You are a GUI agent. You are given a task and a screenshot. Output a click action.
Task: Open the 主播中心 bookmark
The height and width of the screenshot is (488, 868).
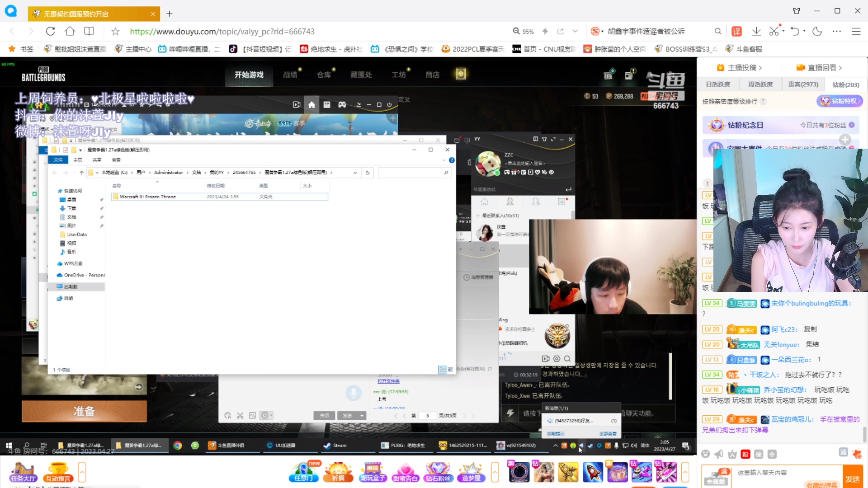(133, 49)
